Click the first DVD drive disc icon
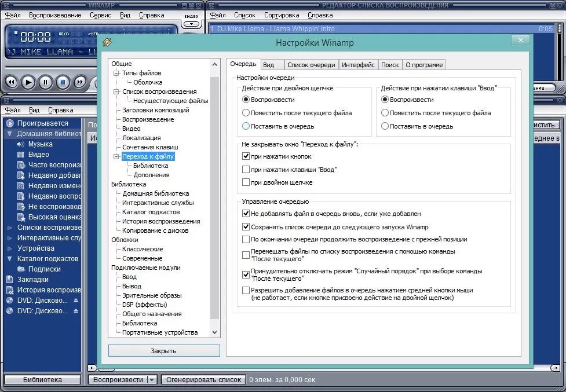566x392 pixels. tap(10, 301)
